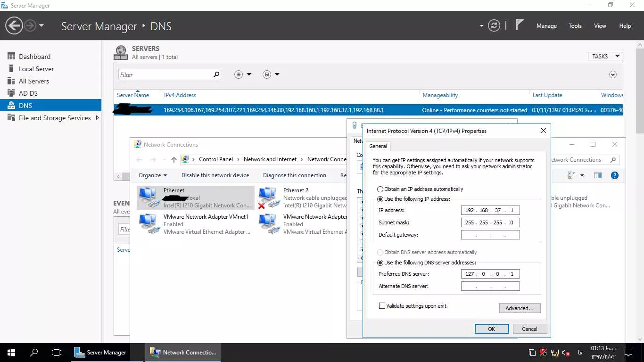
Task: Select the VMware Network Adapter VMnet1 icon
Action: [150, 224]
